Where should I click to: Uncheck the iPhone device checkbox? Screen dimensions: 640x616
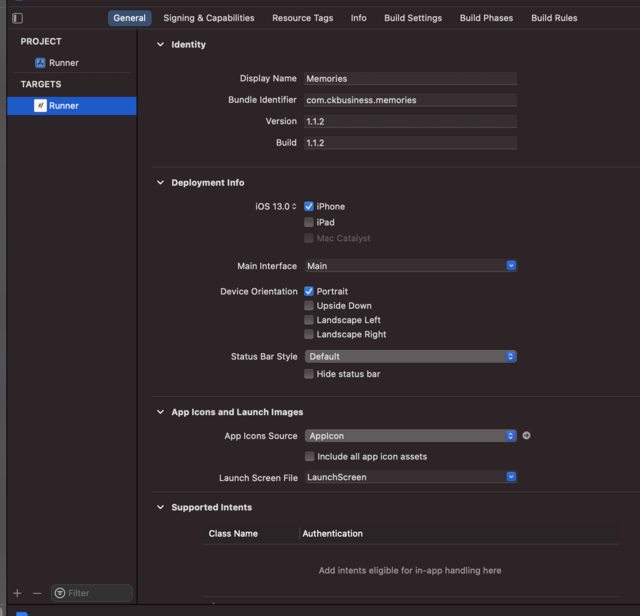309,207
